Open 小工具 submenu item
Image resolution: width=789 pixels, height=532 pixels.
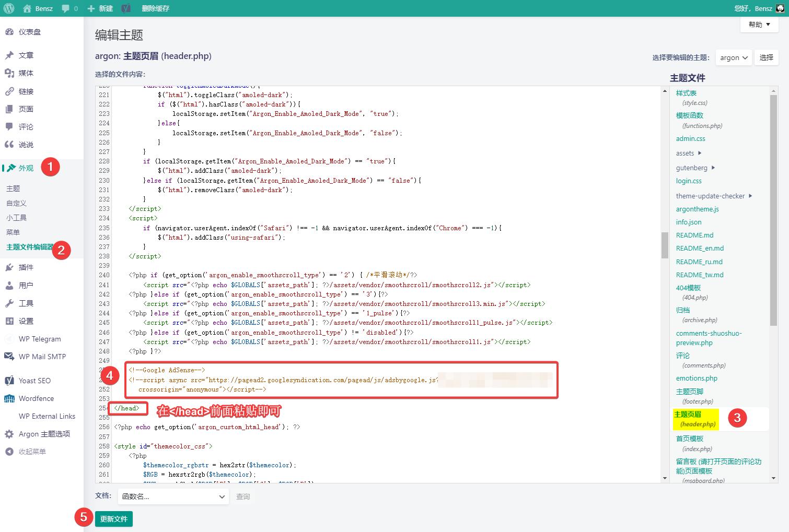click(16, 218)
